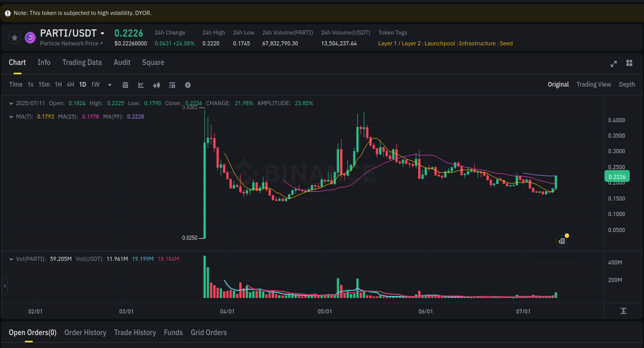Collapse the MA indicator values row
644x348 pixels.
(10, 117)
